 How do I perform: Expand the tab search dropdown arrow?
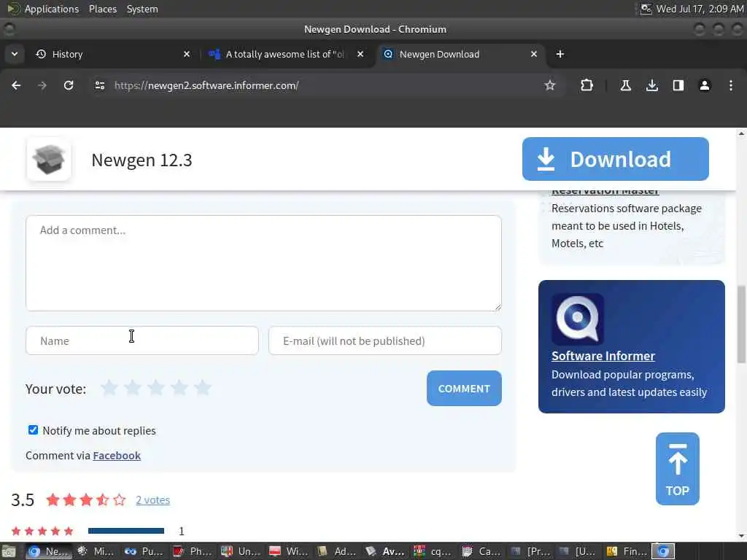(15, 54)
